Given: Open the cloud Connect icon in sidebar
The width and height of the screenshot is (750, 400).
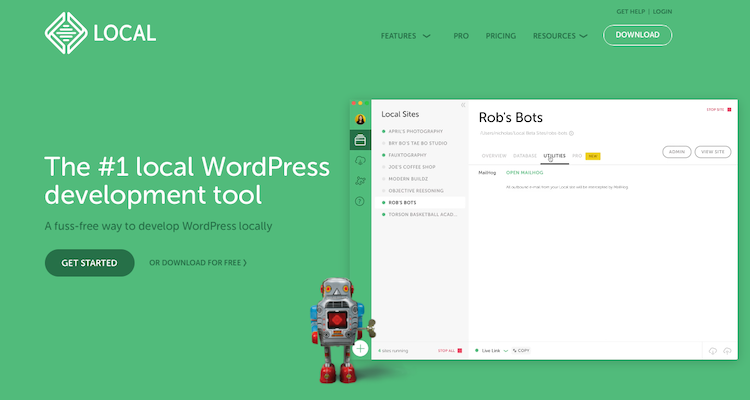Looking at the screenshot, I should [360, 160].
